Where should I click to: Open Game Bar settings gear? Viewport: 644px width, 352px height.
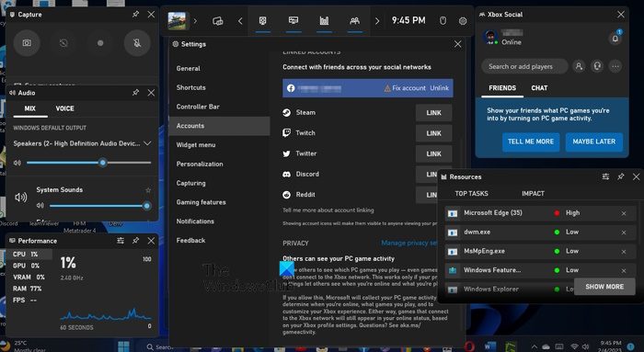click(x=463, y=21)
